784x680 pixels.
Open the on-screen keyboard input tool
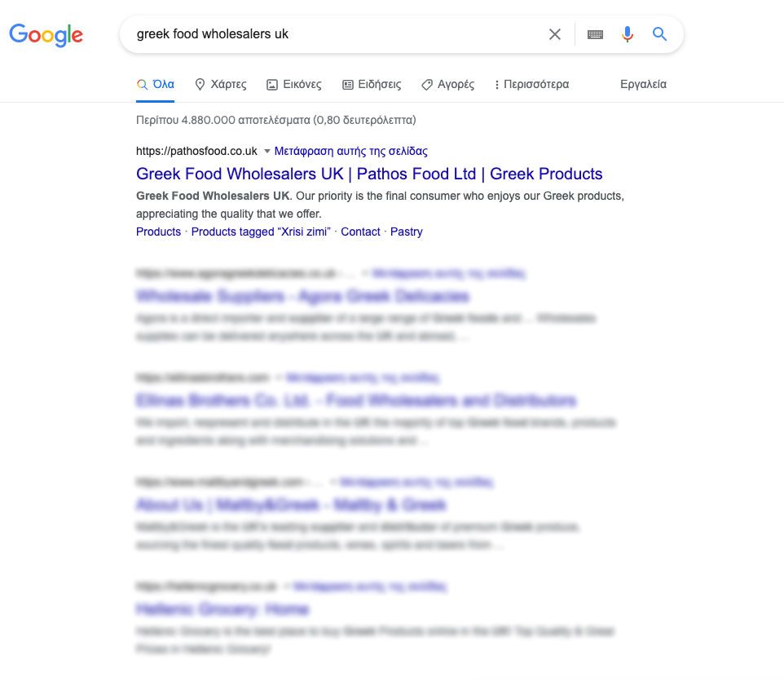coord(595,34)
